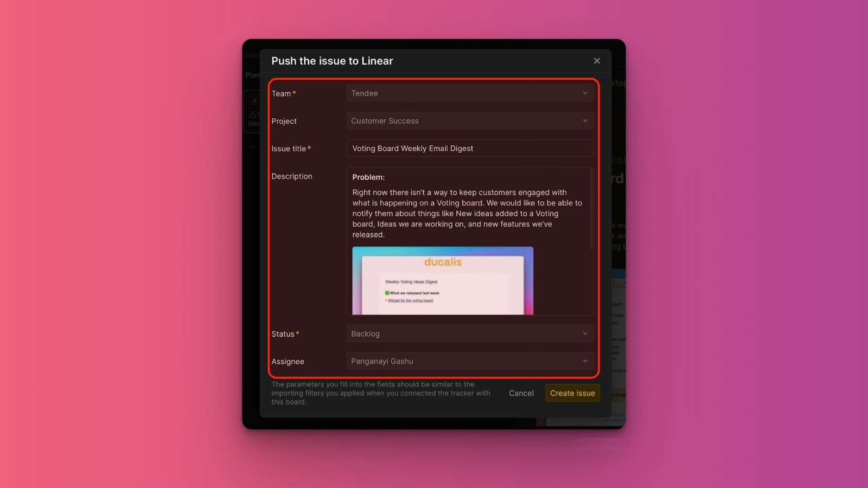
Task: Click the Backlog status value to change it
Action: coord(469,333)
